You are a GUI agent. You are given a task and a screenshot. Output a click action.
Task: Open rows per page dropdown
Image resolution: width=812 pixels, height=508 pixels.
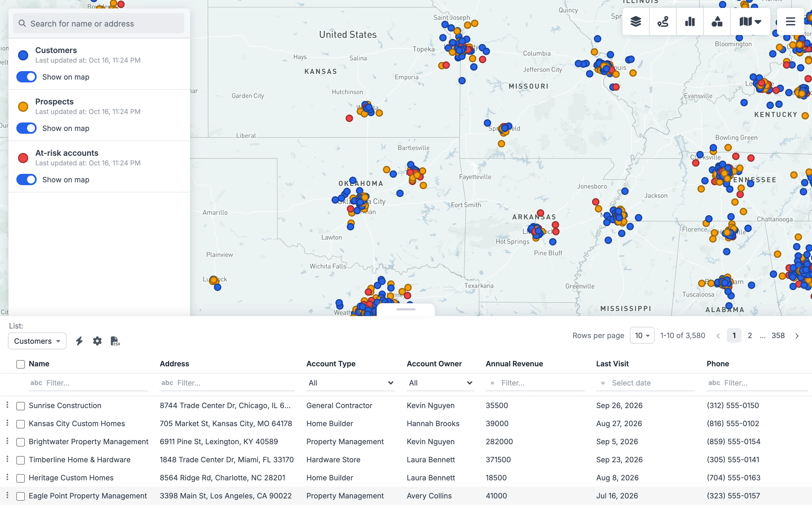[642, 335]
